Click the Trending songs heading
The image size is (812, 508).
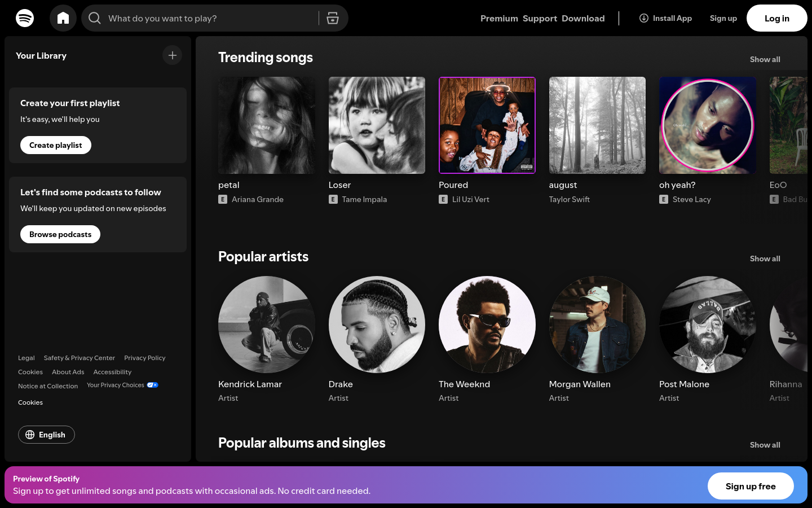[266, 58]
